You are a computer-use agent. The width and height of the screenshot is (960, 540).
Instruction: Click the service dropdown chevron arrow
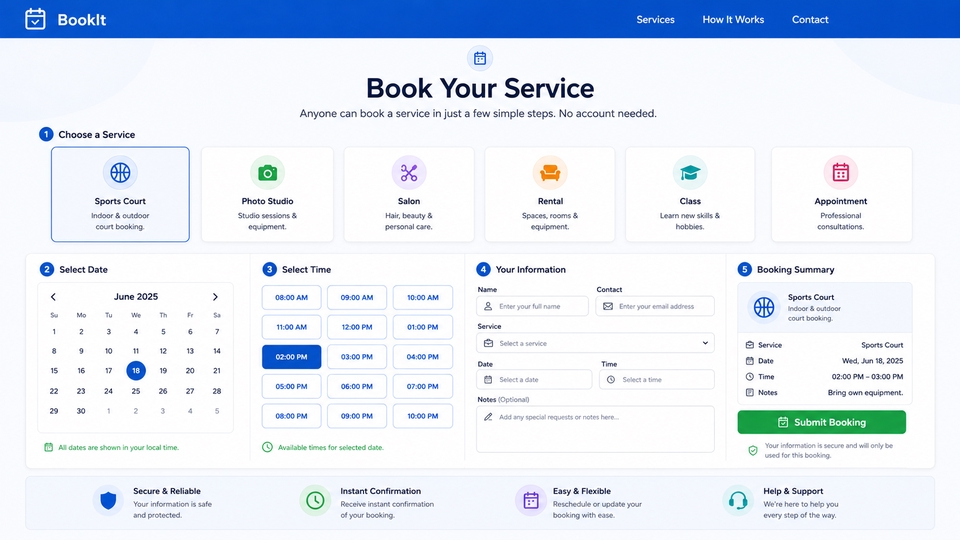[705, 343]
